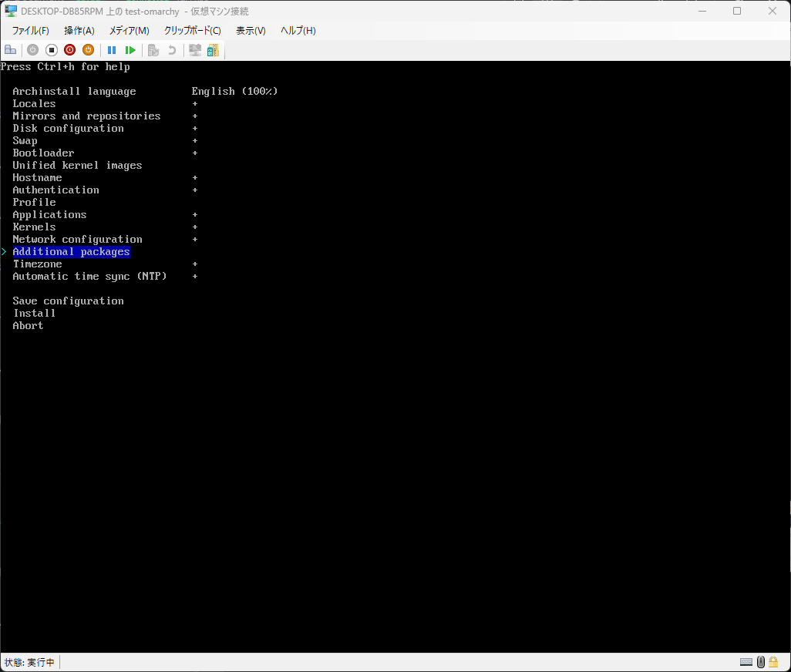Close the virtual machine connection window
This screenshot has width=791, height=672.
(772, 11)
